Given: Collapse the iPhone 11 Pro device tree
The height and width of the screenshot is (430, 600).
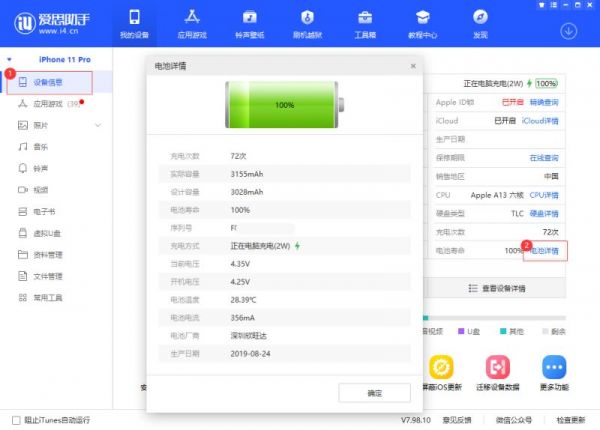Looking at the screenshot, I should pos(11,60).
